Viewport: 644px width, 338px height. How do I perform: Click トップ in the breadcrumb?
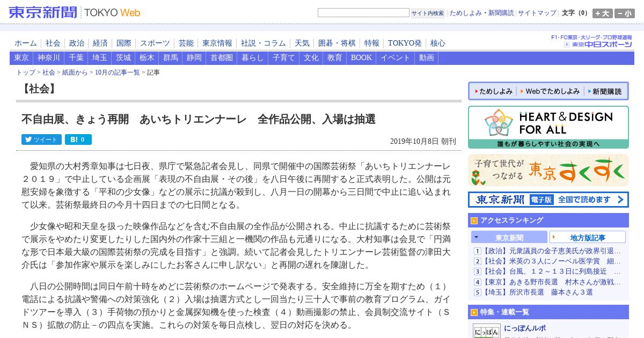(26, 72)
